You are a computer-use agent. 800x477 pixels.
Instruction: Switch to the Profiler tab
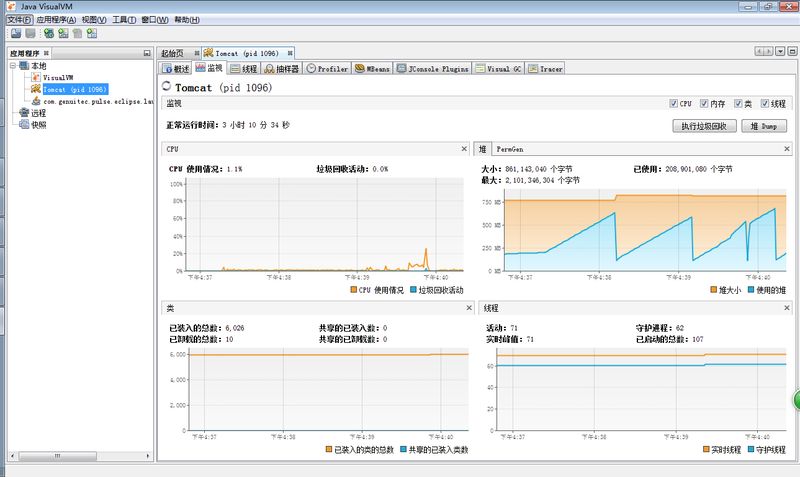point(327,68)
